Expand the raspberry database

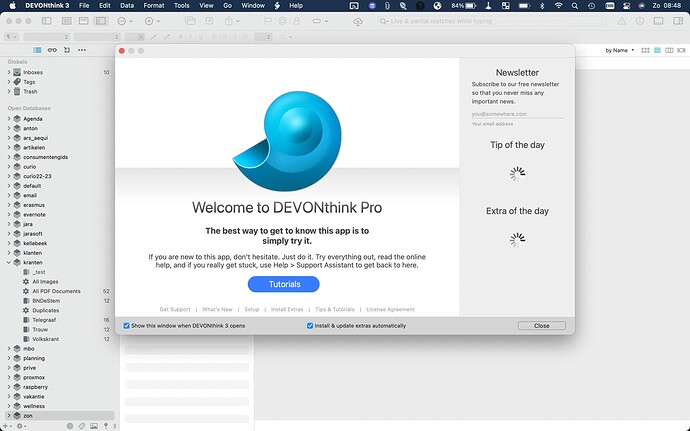[9, 387]
